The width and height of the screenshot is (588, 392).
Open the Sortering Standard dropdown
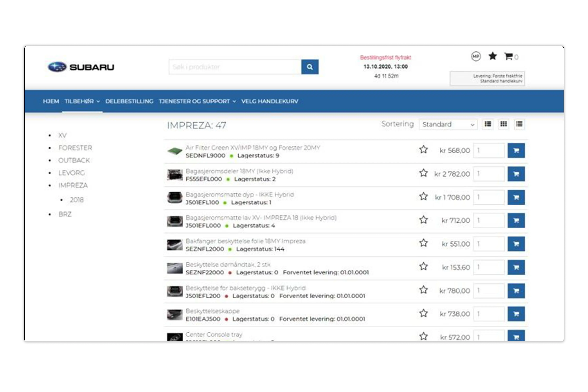pos(448,124)
